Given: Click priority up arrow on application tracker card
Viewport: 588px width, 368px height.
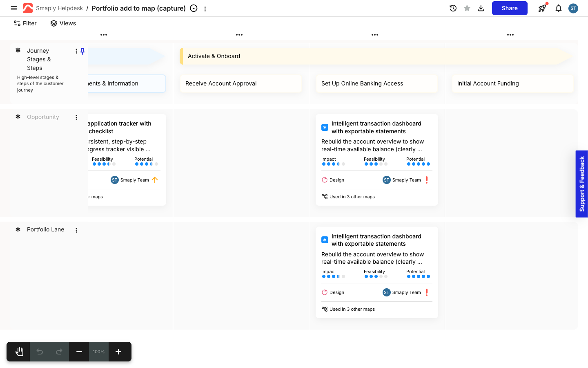Looking at the screenshot, I should [x=155, y=180].
